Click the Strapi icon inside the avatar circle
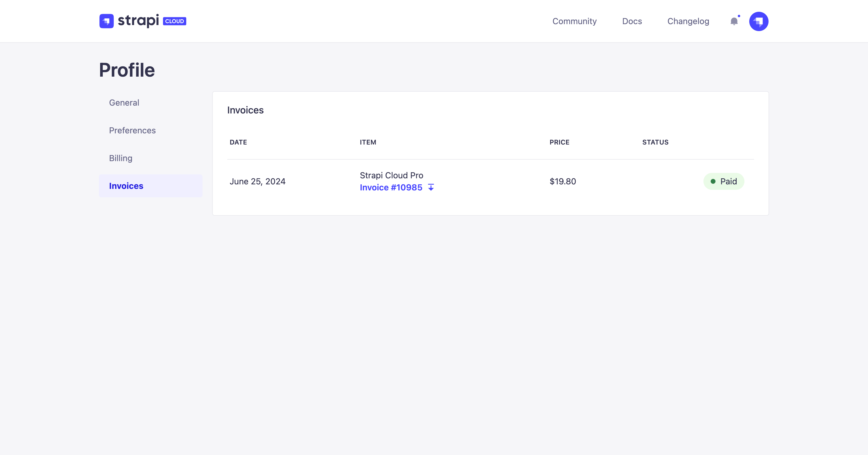 tap(759, 21)
